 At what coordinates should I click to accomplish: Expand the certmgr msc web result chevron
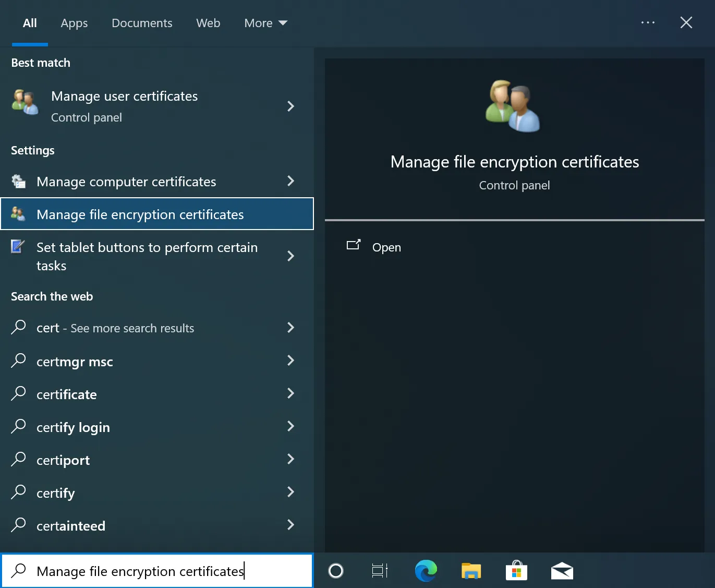[290, 361]
